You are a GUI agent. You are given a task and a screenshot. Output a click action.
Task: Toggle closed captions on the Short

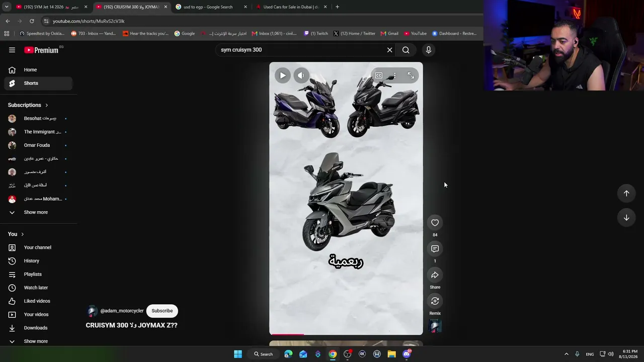pyautogui.click(x=378, y=75)
